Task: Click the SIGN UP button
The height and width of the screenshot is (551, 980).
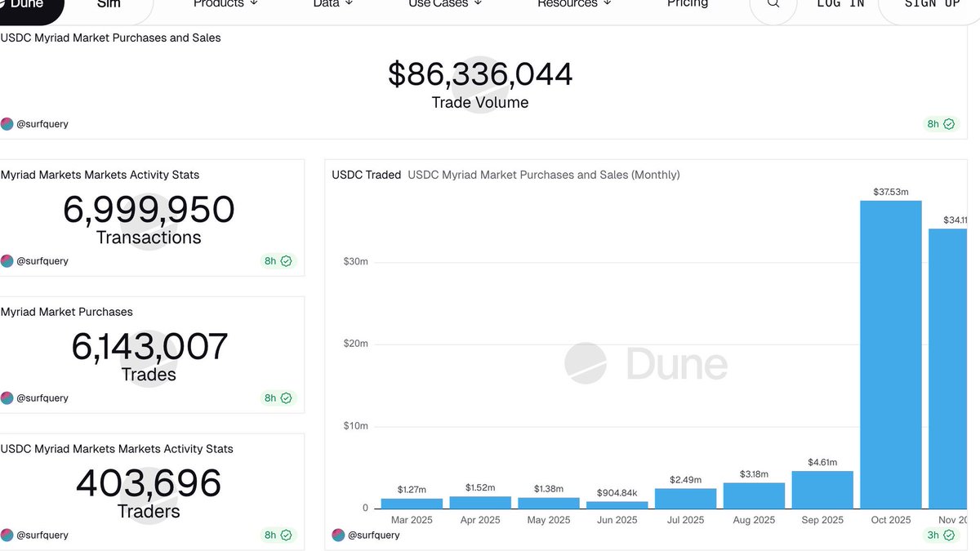Action: pos(932,5)
